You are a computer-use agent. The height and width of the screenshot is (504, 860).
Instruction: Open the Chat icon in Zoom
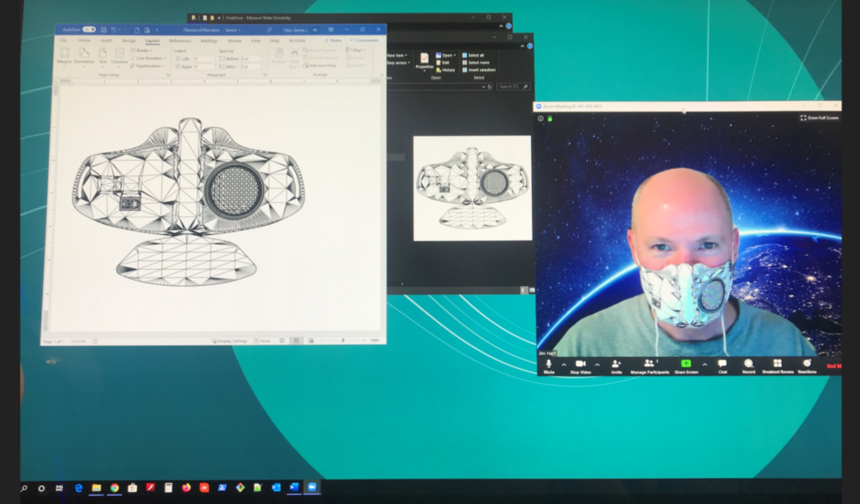(x=722, y=364)
